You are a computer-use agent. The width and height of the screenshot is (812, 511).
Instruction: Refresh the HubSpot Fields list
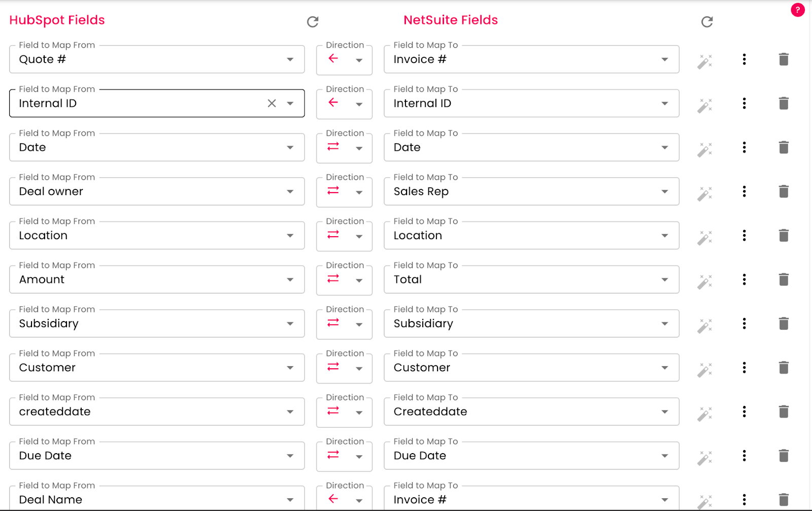[x=313, y=22]
